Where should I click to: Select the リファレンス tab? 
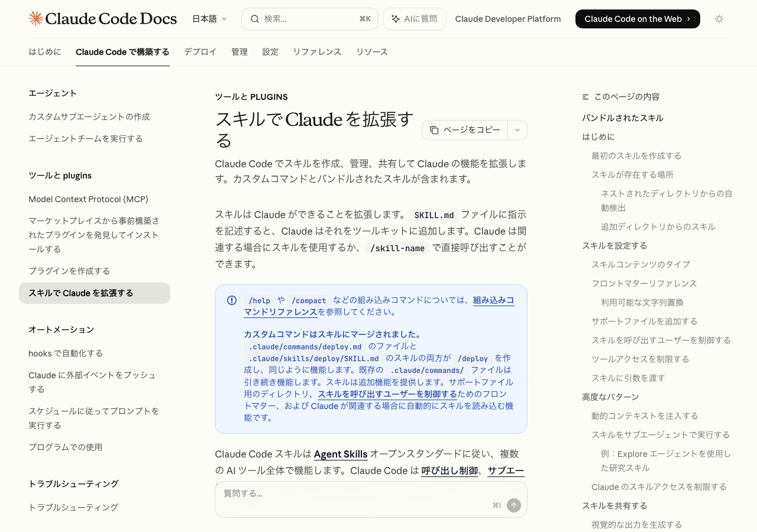click(x=317, y=52)
